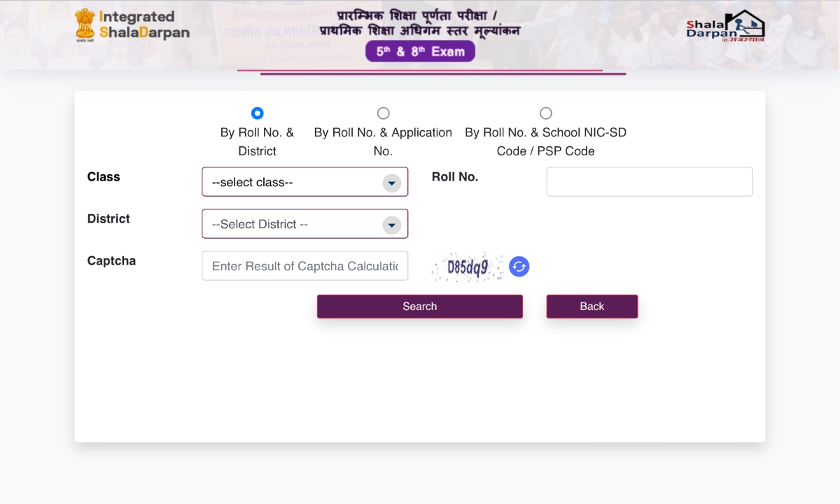
Task: Click the class dropdown arrow icon
Action: click(391, 183)
